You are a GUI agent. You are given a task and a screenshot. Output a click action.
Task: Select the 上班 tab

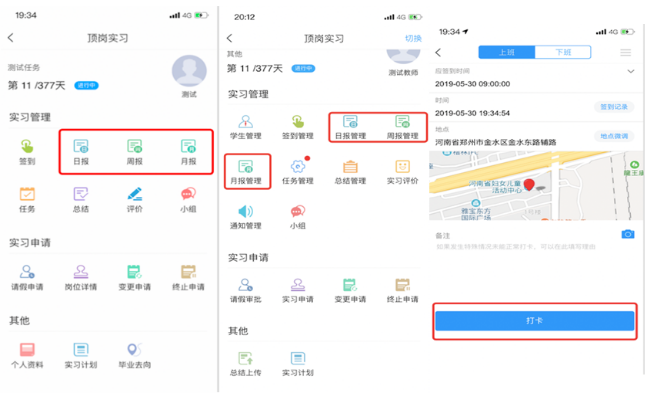507,52
